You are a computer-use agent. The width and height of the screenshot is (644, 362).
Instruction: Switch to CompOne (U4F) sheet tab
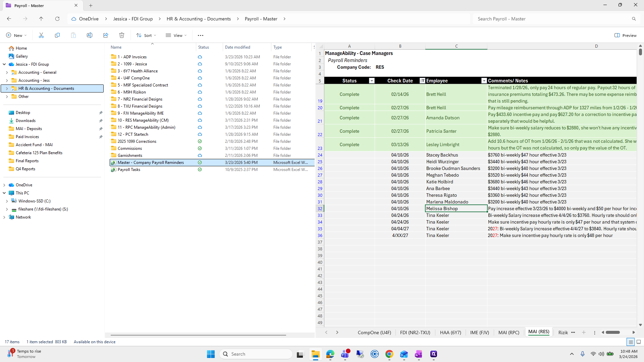pyautogui.click(x=374, y=333)
